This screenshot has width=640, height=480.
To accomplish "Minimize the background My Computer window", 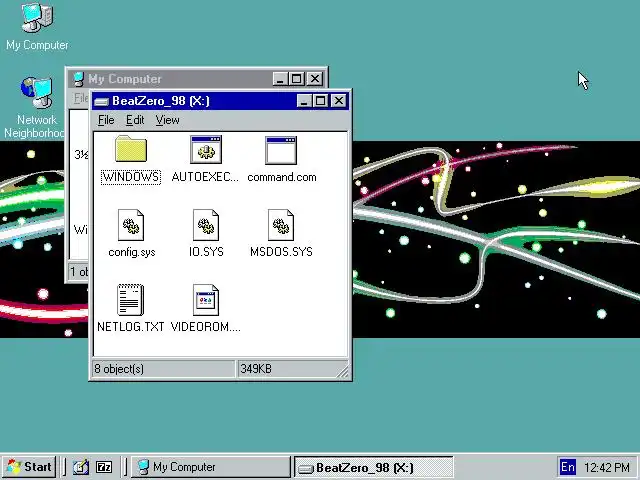I will point(280,79).
